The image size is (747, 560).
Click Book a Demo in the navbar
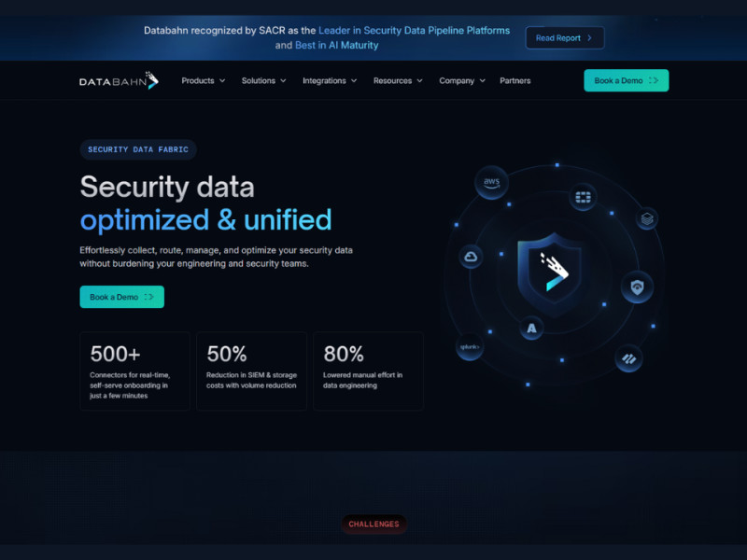pos(626,80)
